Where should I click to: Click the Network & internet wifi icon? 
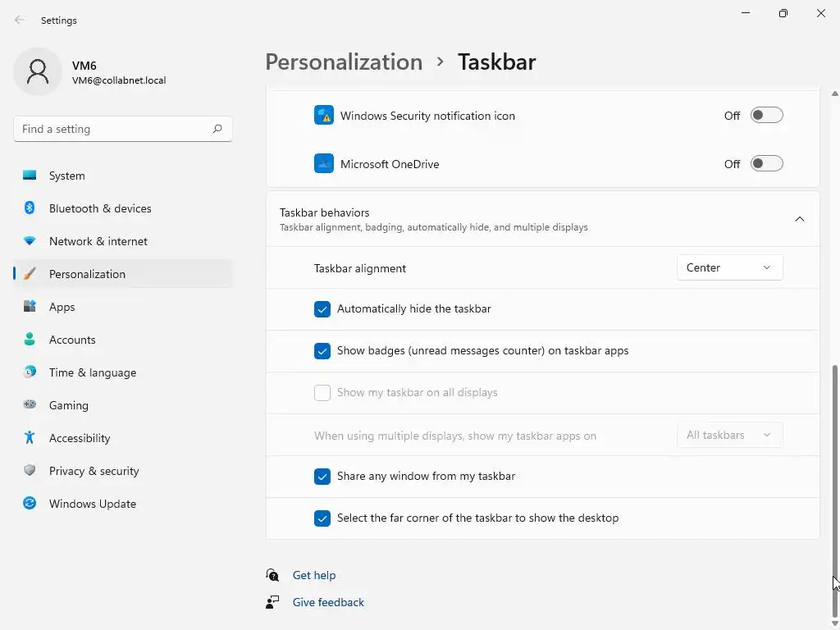[30, 241]
